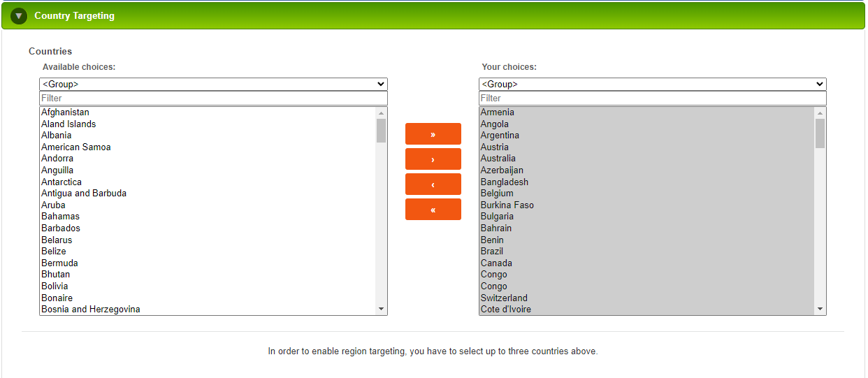Click the move selected left (‹) button
Image resolution: width=868 pixels, height=378 pixels.
pyautogui.click(x=433, y=184)
